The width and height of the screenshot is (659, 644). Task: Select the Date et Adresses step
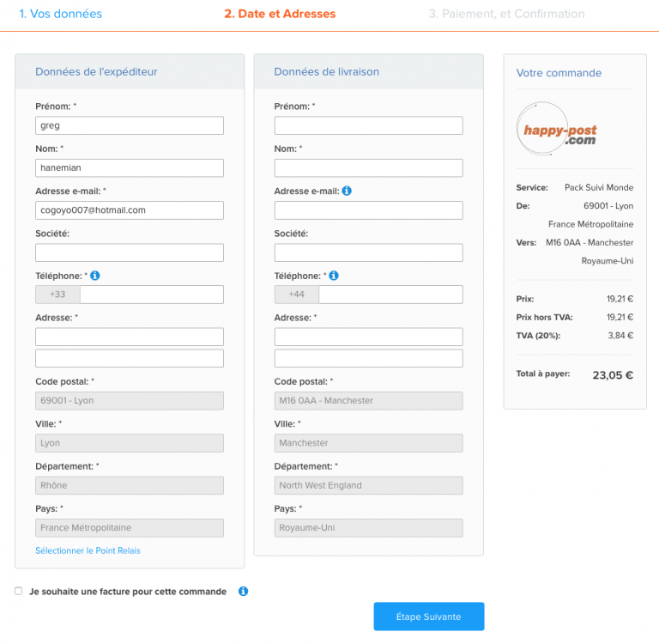[280, 14]
